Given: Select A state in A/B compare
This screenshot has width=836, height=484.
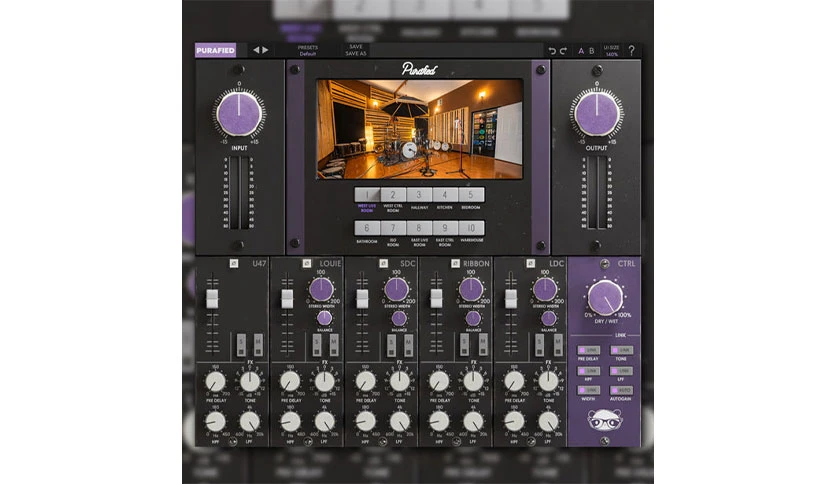Looking at the screenshot, I should coord(581,51).
